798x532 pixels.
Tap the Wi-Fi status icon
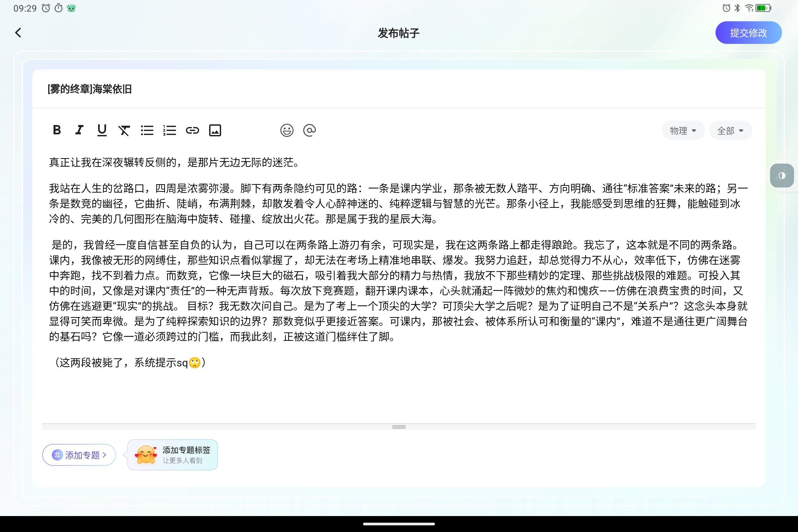pyautogui.click(x=749, y=8)
